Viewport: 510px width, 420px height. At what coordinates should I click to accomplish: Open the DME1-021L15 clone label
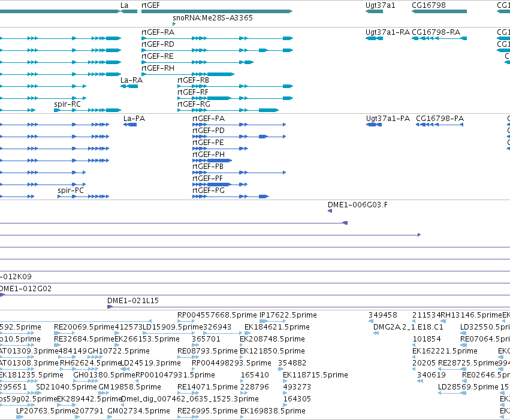133,301
